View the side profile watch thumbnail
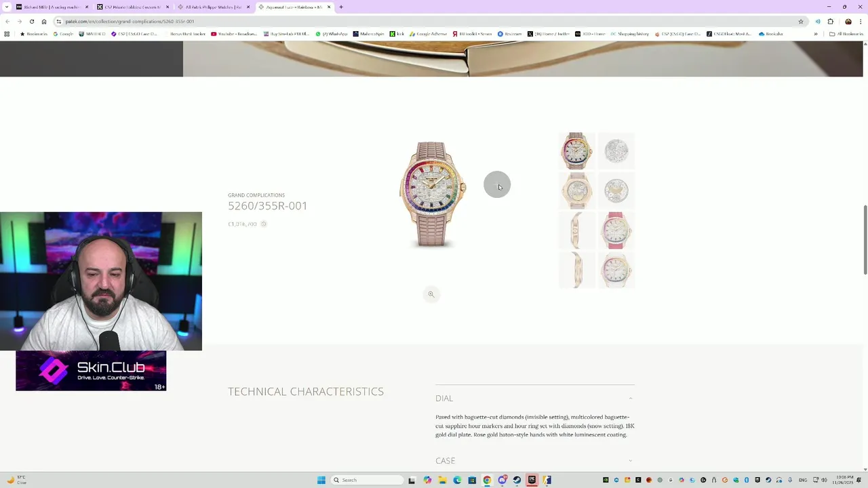The width and height of the screenshot is (868, 488). point(576,230)
